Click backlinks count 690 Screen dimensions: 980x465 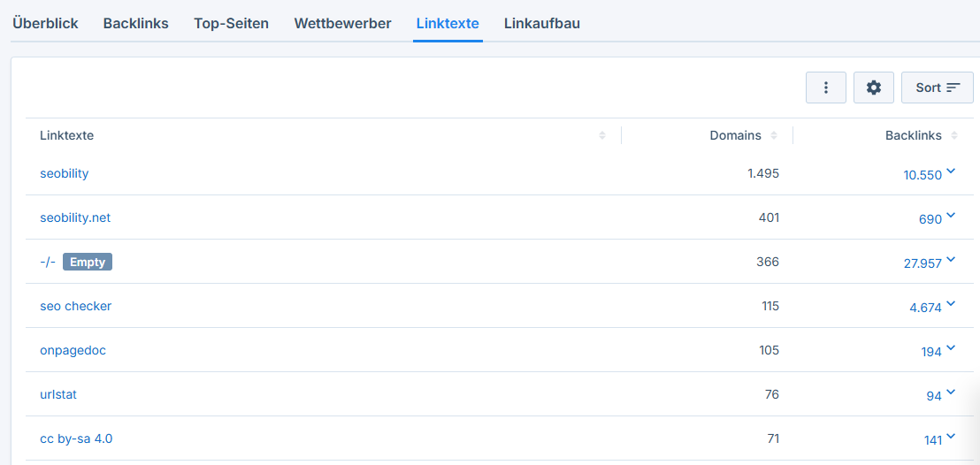[930, 219]
